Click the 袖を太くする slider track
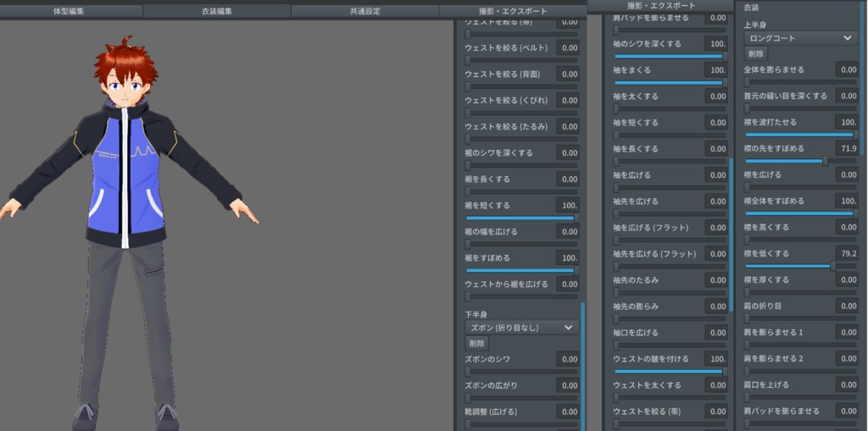Viewport: 868px width, 431px height. (x=670, y=109)
